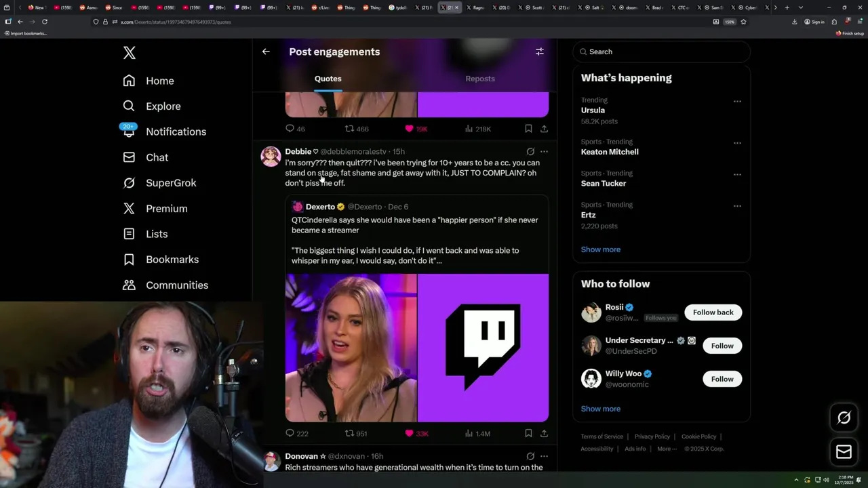Open SuperGrok in sidebar
This screenshot has width=868, height=488.
pos(171,183)
